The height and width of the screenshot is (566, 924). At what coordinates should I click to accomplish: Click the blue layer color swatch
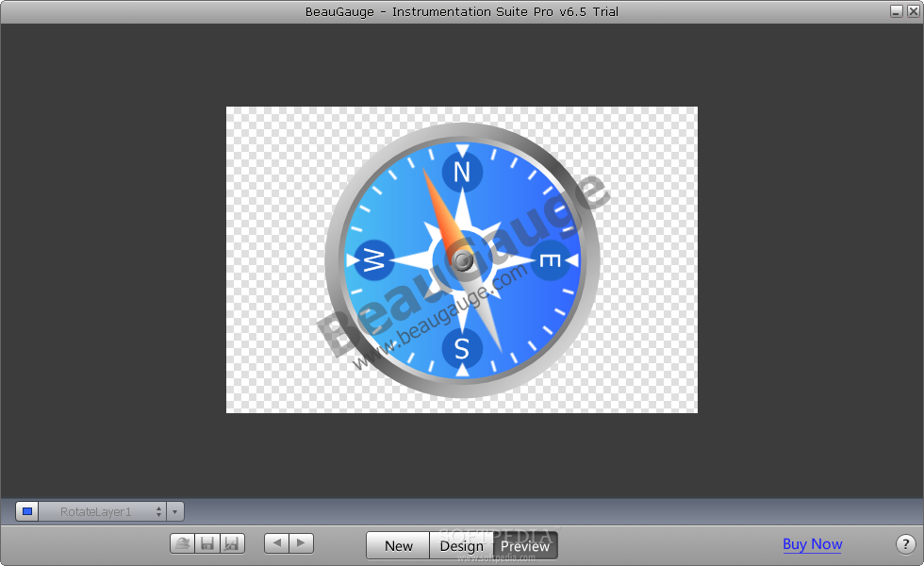pyautogui.click(x=27, y=511)
